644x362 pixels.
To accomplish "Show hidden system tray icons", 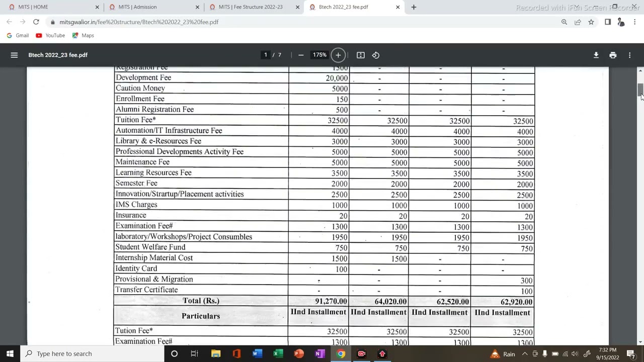I will coord(524,354).
